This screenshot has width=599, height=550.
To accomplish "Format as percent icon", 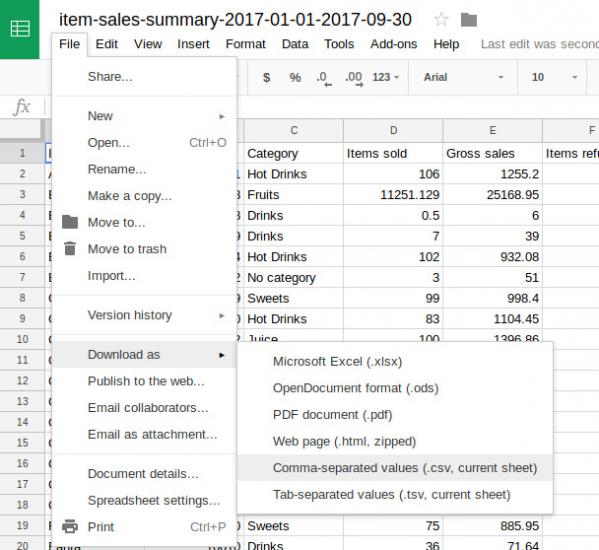I will 295,78.
